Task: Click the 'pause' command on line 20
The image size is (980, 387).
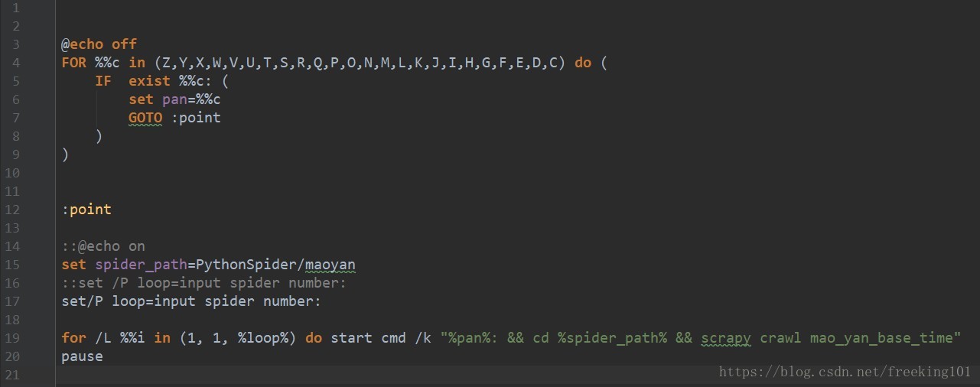Action: coord(82,356)
